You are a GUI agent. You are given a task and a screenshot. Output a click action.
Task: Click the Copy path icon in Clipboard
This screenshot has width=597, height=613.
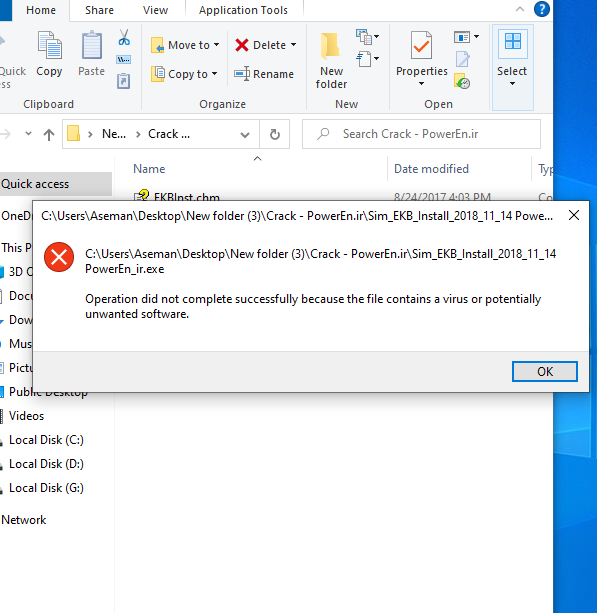[124, 60]
